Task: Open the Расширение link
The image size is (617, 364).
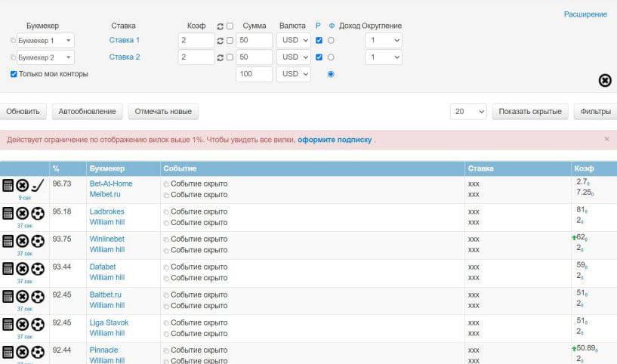Action: pyautogui.click(x=585, y=14)
